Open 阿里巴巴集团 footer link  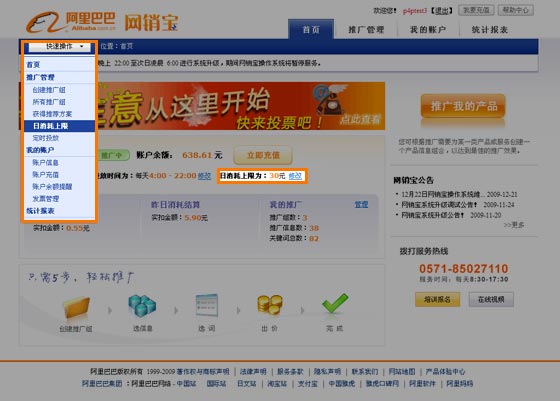pyautogui.click(x=102, y=384)
